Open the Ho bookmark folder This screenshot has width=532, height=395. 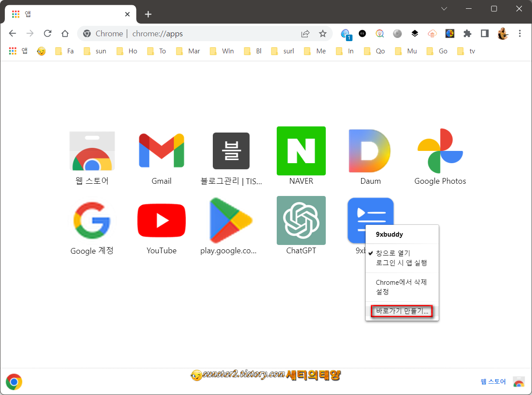tap(127, 51)
